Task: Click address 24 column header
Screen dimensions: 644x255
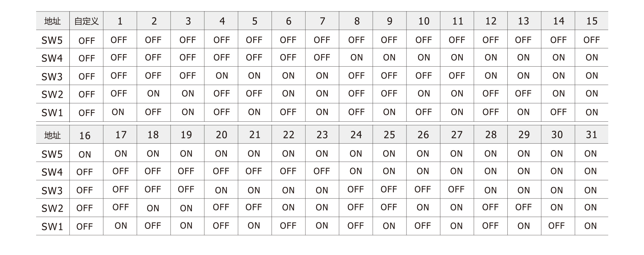Action: [x=356, y=135]
